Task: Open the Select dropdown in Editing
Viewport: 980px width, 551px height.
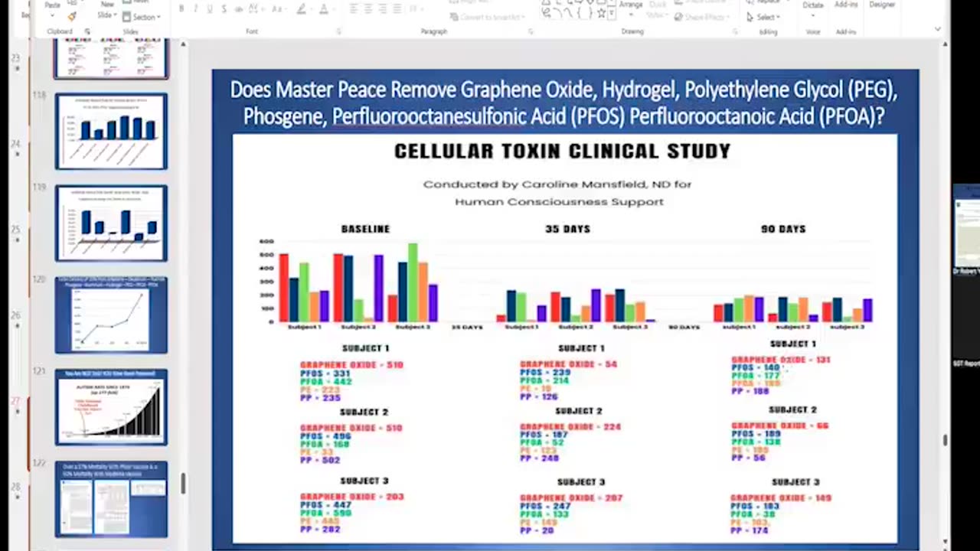Action: click(x=764, y=17)
